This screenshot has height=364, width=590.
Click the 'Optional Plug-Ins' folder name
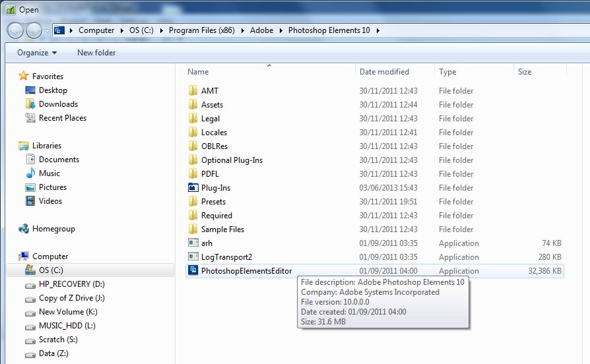(x=232, y=160)
